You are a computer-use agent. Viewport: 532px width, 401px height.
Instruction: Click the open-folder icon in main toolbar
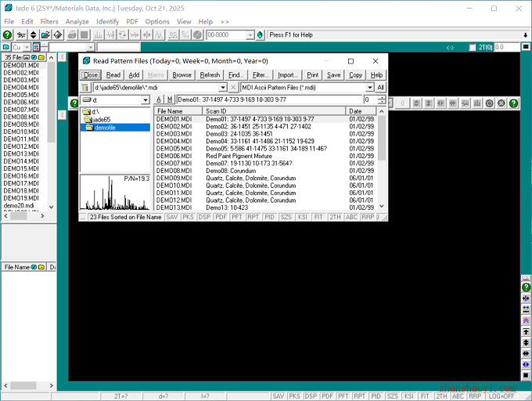point(45,35)
